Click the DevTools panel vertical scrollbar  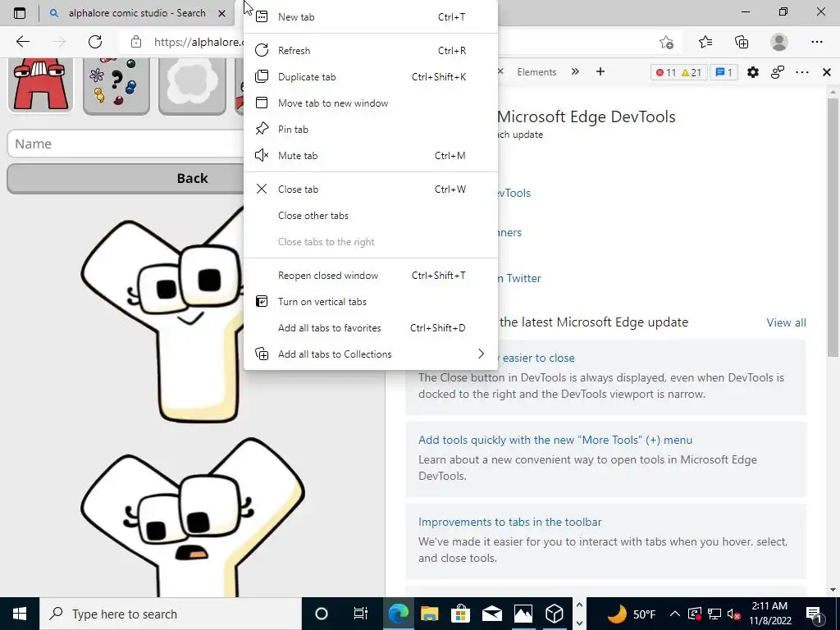(833, 228)
